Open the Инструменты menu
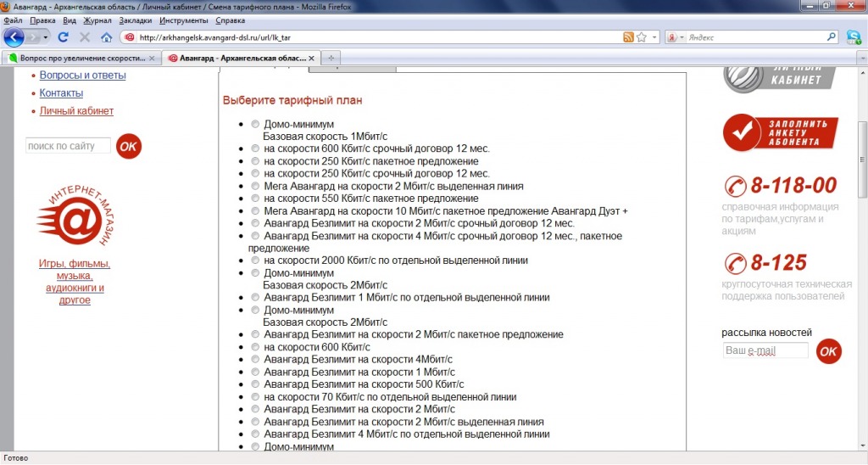868x465 pixels. 184,20
